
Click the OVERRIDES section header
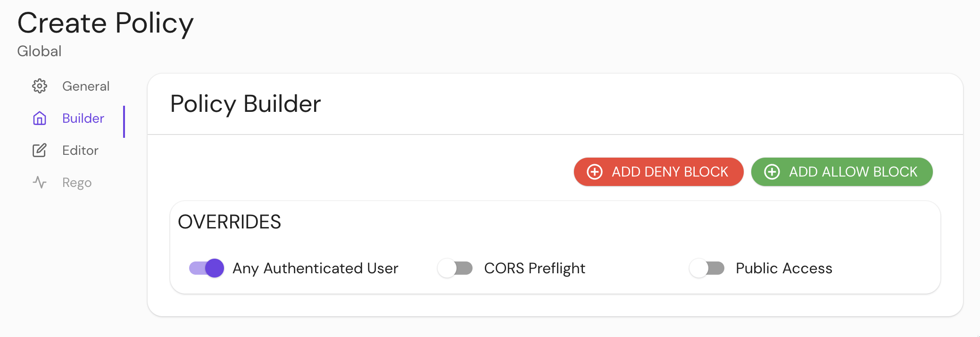[229, 222]
